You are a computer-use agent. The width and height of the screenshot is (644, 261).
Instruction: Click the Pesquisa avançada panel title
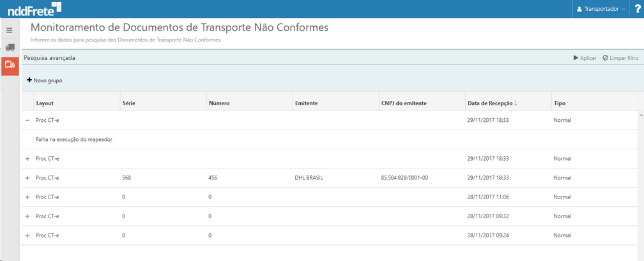coord(49,58)
